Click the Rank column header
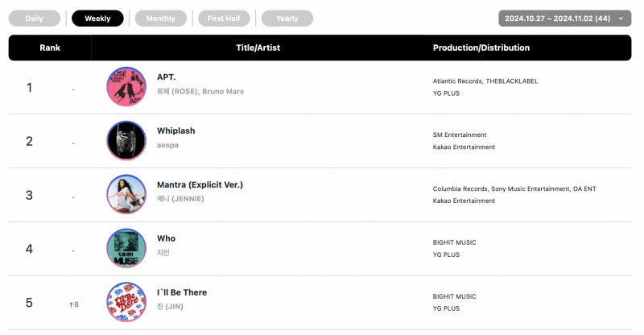The width and height of the screenshot is (644, 335). [x=50, y=48]
